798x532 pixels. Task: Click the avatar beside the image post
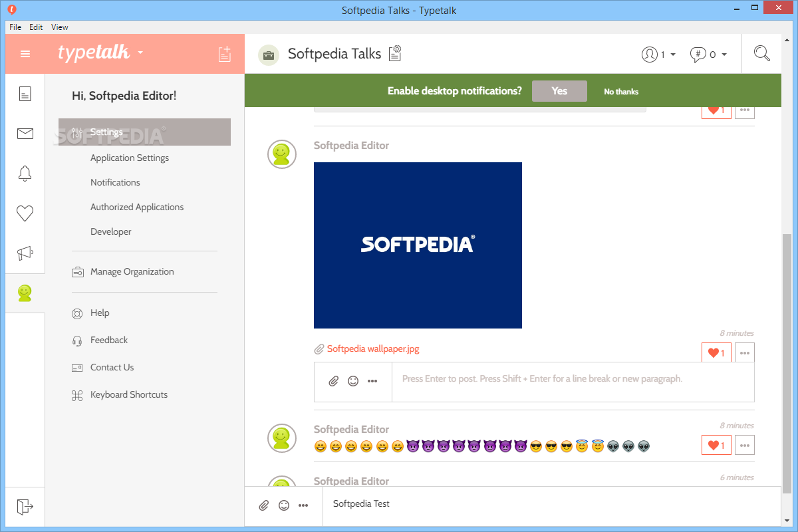[x=282, y=154]
